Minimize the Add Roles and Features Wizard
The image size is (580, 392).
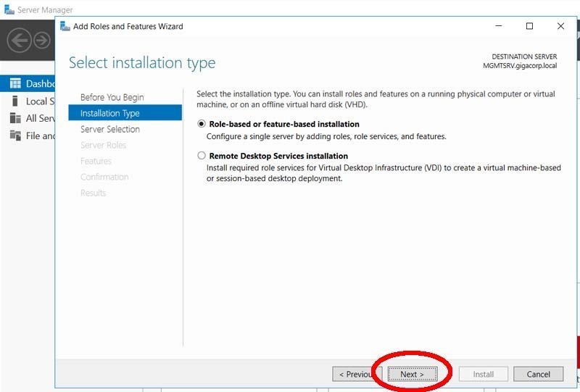pyautogui.click(x=499, y=26)
